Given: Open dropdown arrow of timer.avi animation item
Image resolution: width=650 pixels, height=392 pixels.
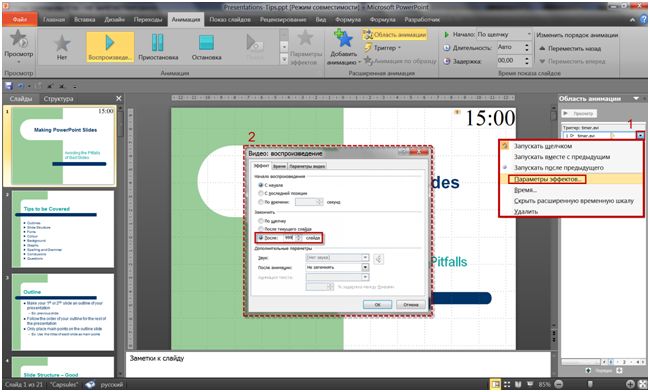Looking at the screenshot, I should [x=641, y=136].
